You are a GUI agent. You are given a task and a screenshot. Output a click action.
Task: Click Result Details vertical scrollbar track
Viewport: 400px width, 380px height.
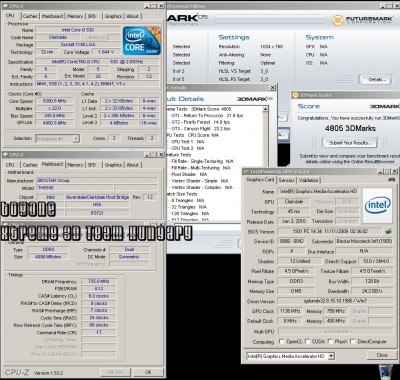(265, 167)
